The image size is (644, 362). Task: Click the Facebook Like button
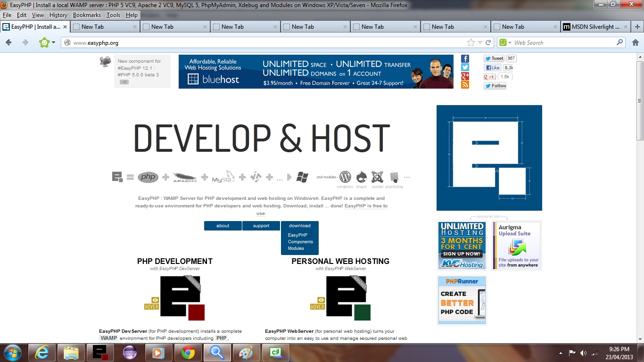point(493,68)
